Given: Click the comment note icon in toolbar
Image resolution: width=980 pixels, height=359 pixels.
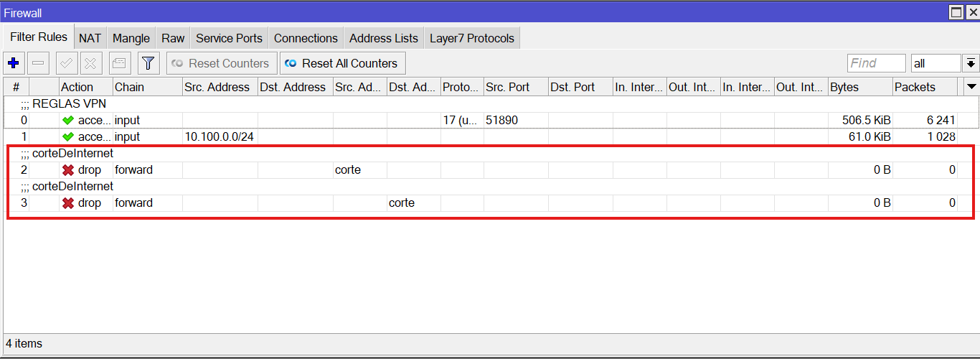Looking at the screenshot, I should coord(120,63).
